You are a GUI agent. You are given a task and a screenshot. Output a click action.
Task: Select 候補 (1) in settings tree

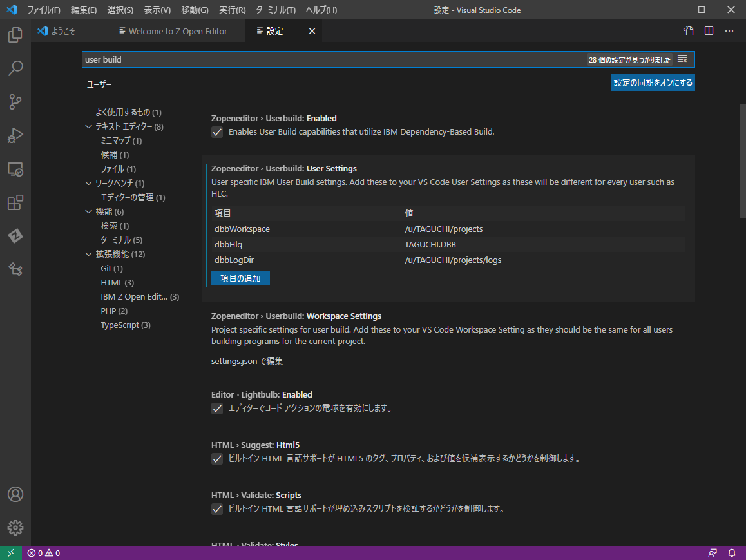(115, 155)
